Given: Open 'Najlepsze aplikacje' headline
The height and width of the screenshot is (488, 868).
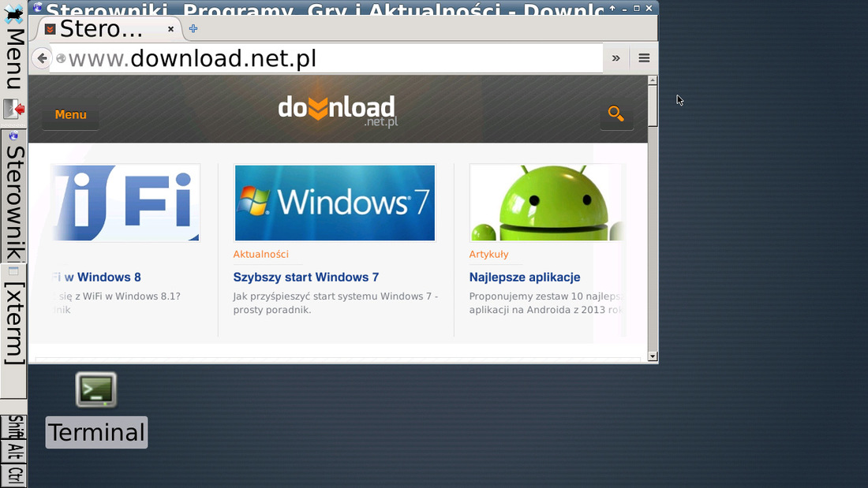Looking at the screenshot, I should point(525,278).
